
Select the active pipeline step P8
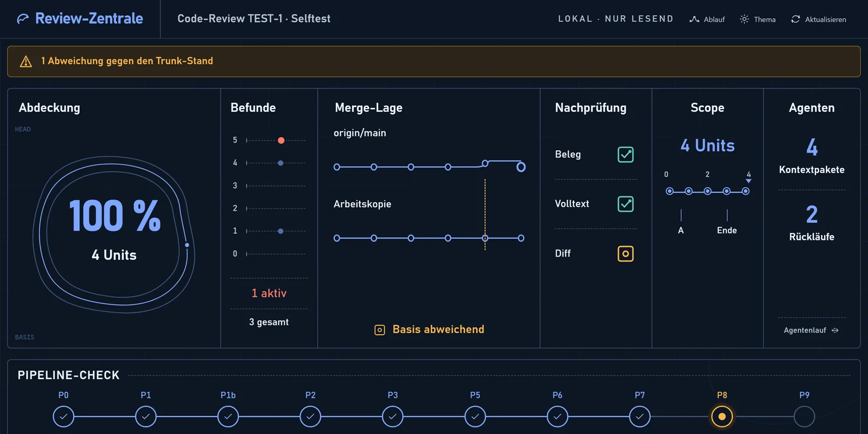722,417
